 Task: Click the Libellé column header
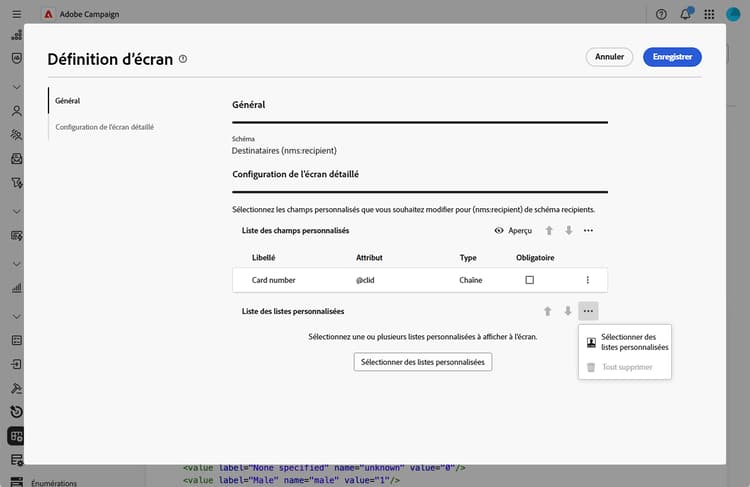click(x=264, y=257)
